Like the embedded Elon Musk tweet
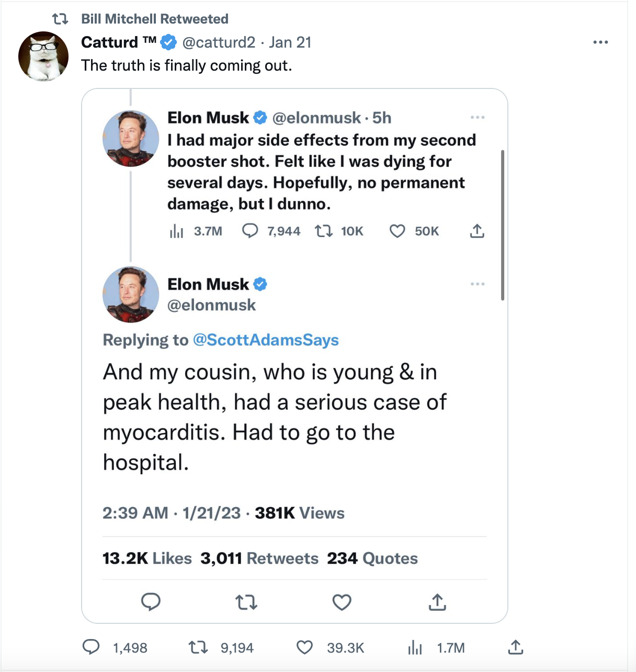The width and height of the screenshot is (636, 672). click(342, 602)
